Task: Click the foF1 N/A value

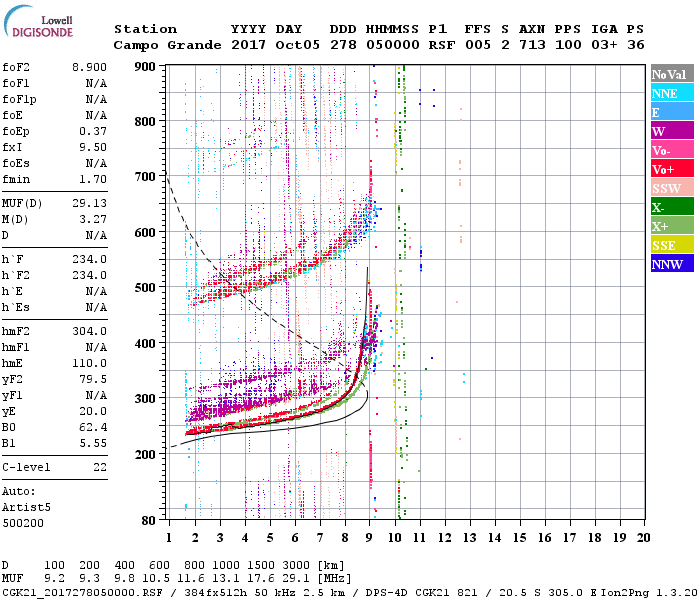Action: pos(96,83)
